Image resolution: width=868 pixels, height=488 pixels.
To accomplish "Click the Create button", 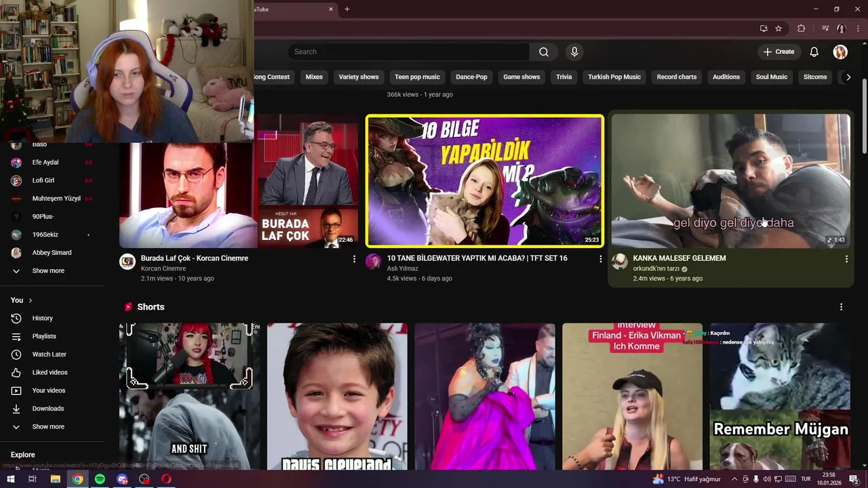I will pos(778,52).
